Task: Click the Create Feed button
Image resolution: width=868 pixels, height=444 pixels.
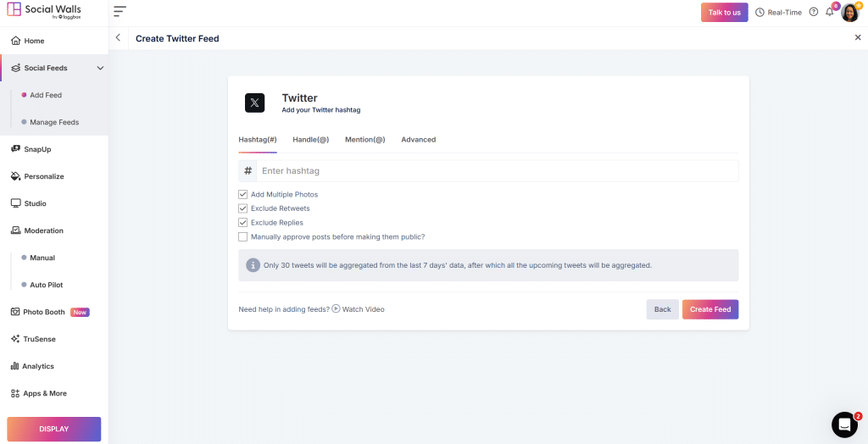Action: (710, 309)
